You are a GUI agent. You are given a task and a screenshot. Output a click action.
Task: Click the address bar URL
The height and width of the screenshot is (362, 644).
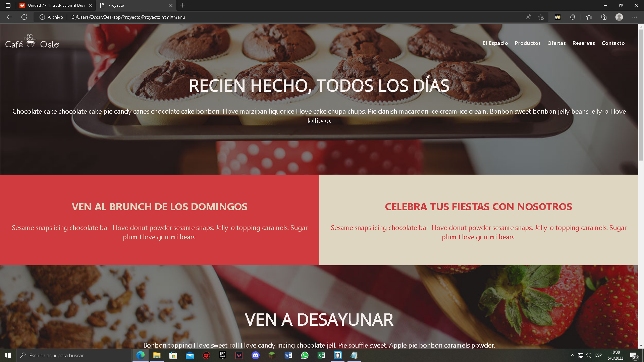(128, 17)
